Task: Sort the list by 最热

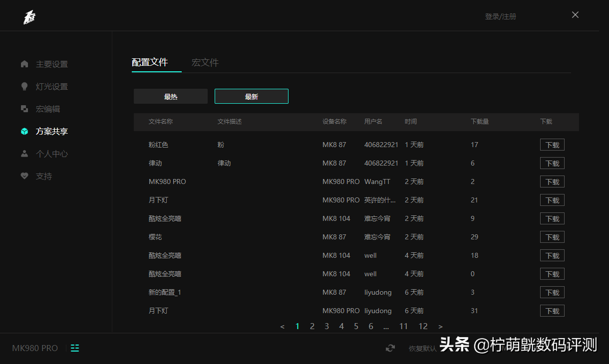Action: [171, 97]
